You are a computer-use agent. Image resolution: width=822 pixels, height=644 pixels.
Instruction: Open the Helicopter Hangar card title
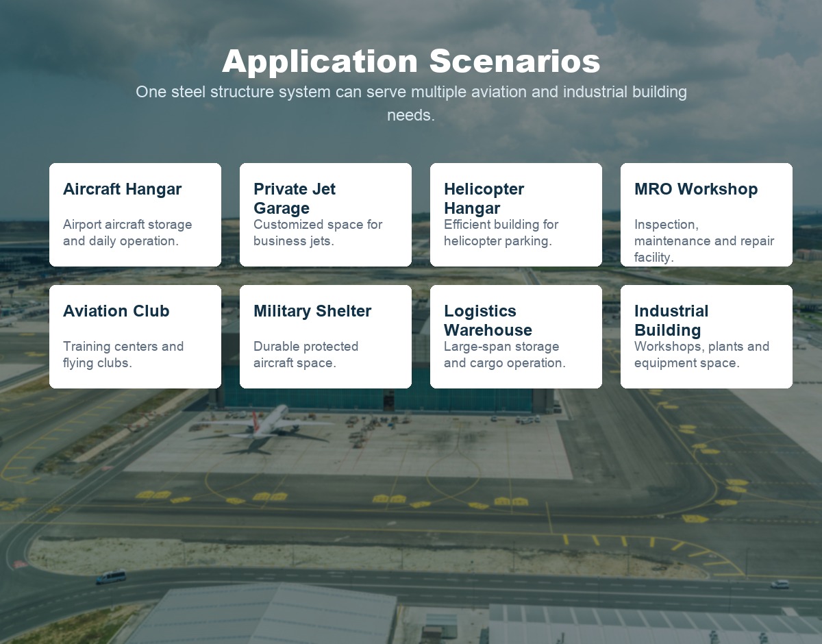tap(484, 199)
